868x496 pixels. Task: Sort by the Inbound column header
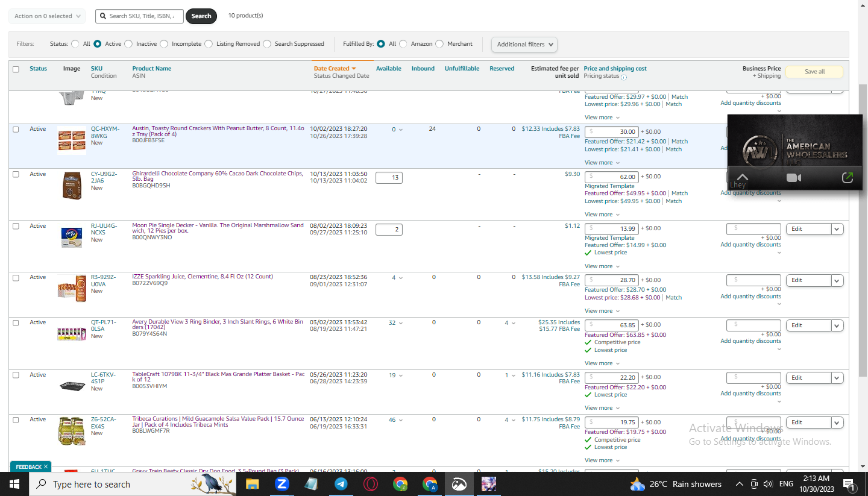pos(423,69)
